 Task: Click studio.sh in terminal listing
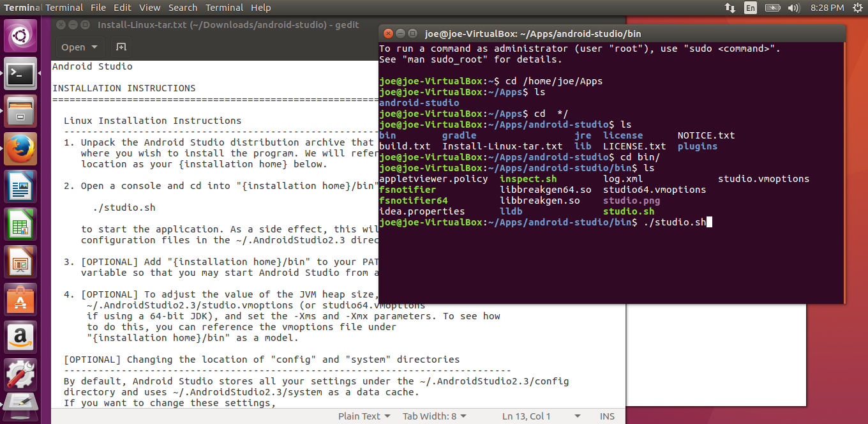tap(629, 211)
